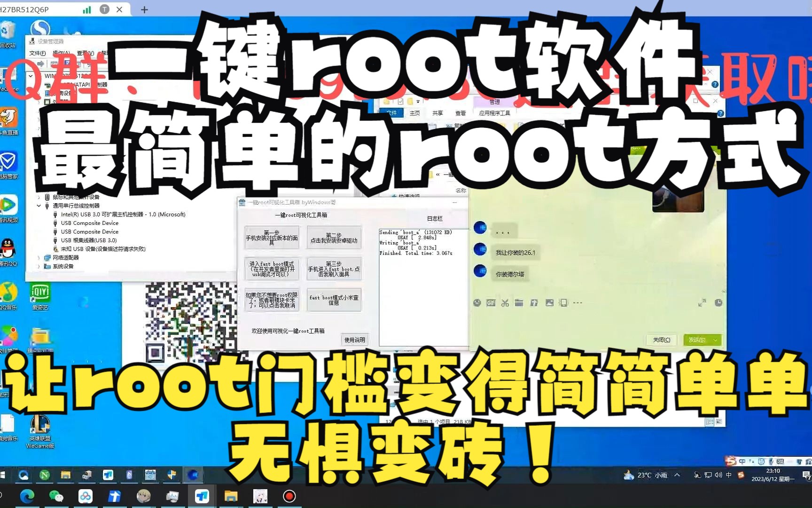The height and width of the screenshot is (508, 812).
Task: Click the QR code image on desktop
Action: [191, 322]
